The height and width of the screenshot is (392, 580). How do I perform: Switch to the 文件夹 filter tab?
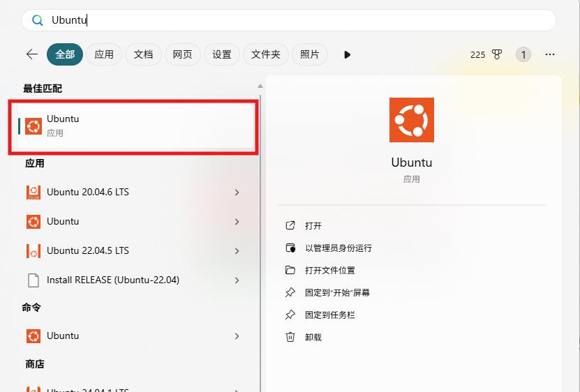coord(265,54)
